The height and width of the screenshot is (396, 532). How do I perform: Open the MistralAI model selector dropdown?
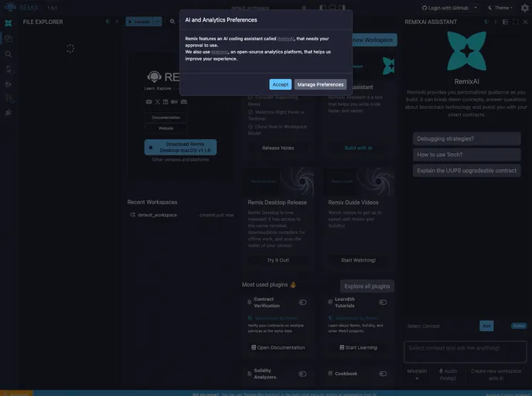pos(416,374)
